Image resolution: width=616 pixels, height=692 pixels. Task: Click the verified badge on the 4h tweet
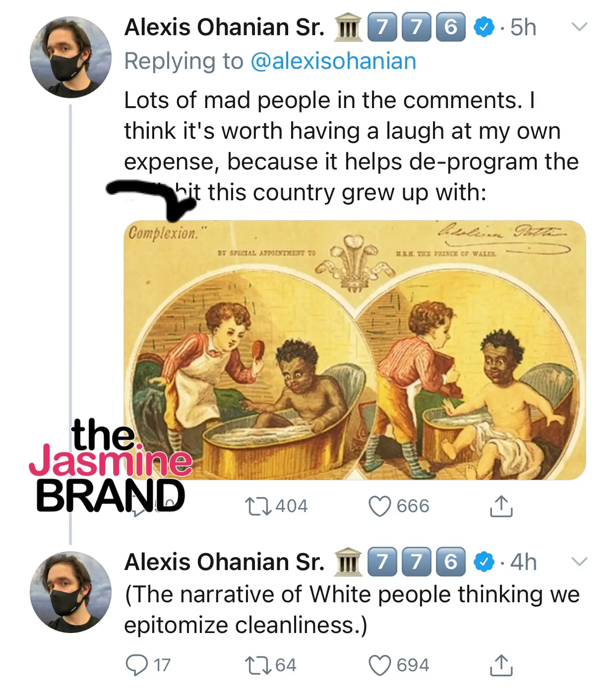[484, 562]
